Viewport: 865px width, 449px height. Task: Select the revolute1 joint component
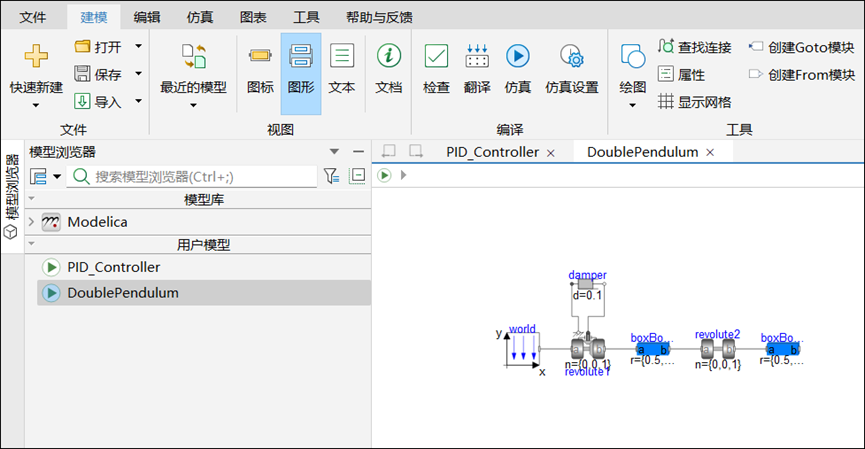[x=588, y=349]
